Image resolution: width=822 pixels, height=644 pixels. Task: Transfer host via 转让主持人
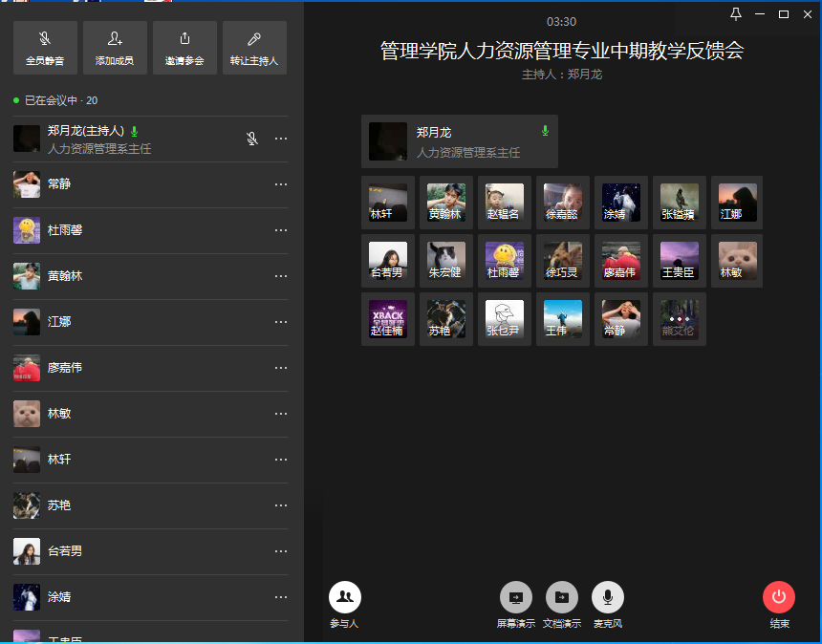pos(254,48)
